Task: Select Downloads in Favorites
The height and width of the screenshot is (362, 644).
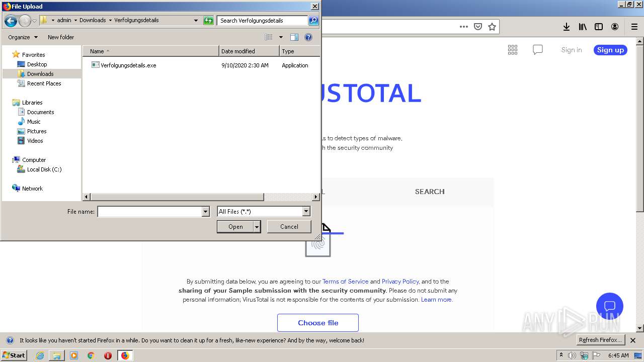Action: click(40, 74)
